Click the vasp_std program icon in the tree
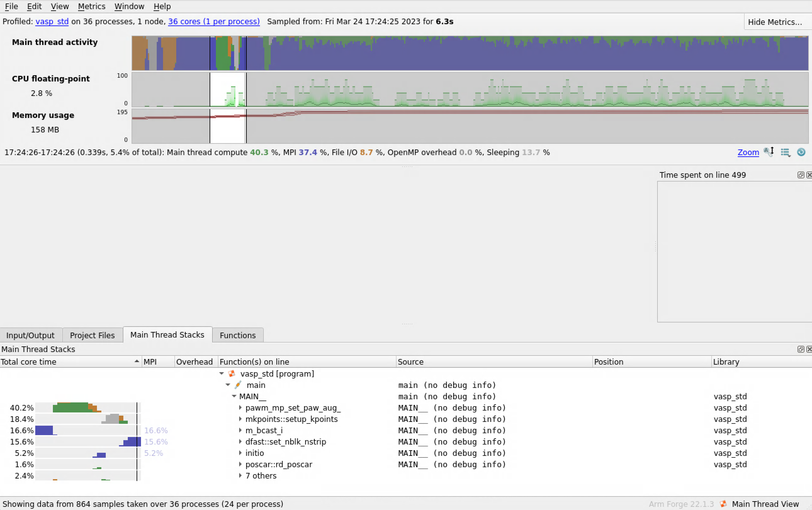The width and height of the screenshot is (812, 510). point(232,373)
